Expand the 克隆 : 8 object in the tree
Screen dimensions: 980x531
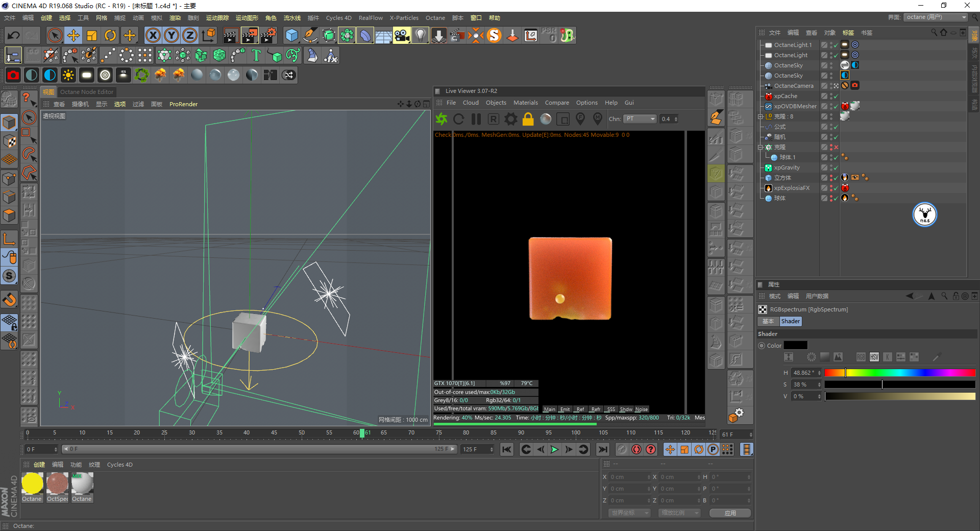(761, 116)
